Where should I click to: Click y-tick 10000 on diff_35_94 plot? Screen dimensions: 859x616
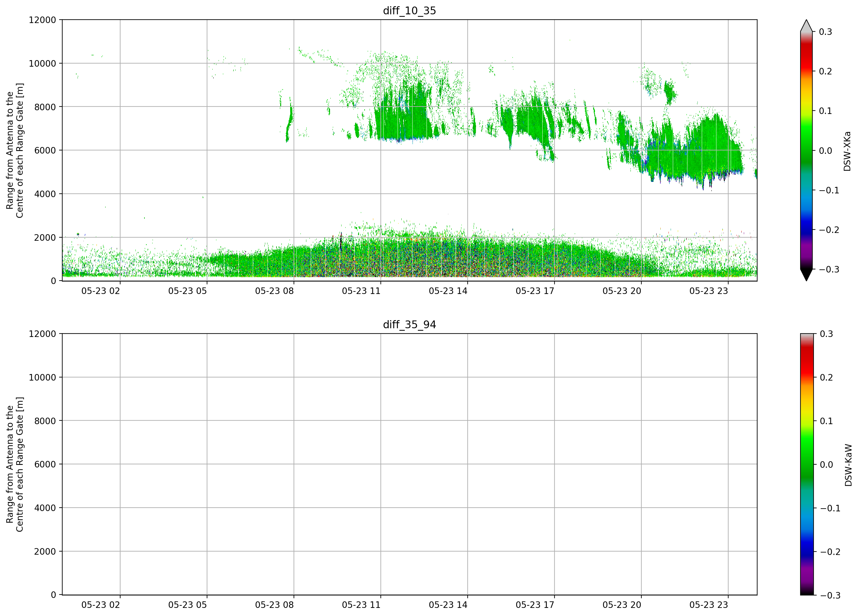(42, 377)
